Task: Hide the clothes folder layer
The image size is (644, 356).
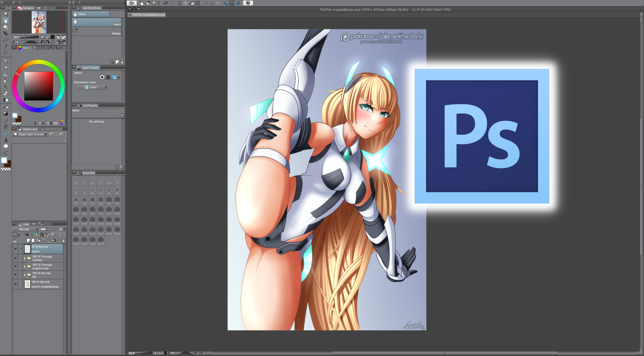Action: click(x=15, y=258)
